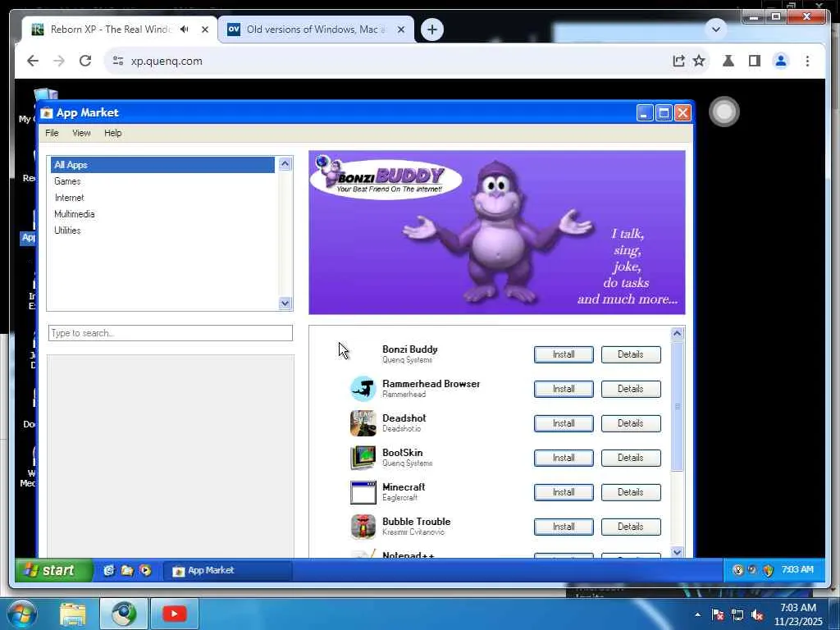Click the Chrome back arrow
This screenshot has width=840, height=630.
[33, 61]
